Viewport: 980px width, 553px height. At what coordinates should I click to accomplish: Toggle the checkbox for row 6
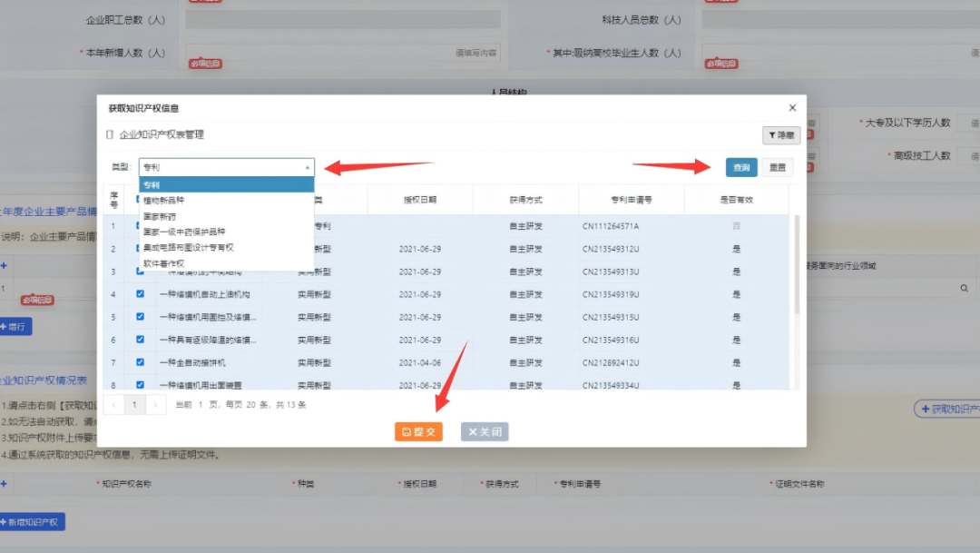point(140,340)
